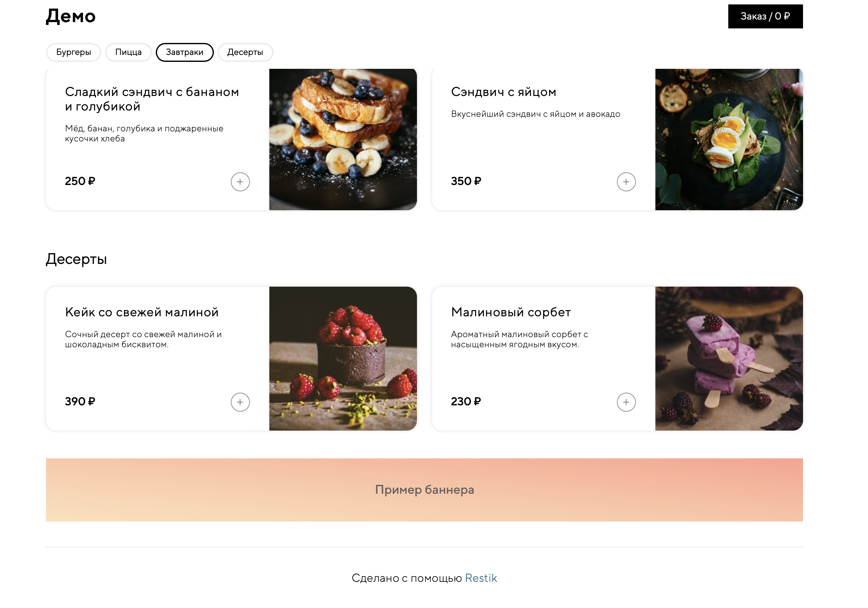The width and height of the screenshot is (868, 608).
Task: Switch to the Пицца category
Action: tap(128, 52)
